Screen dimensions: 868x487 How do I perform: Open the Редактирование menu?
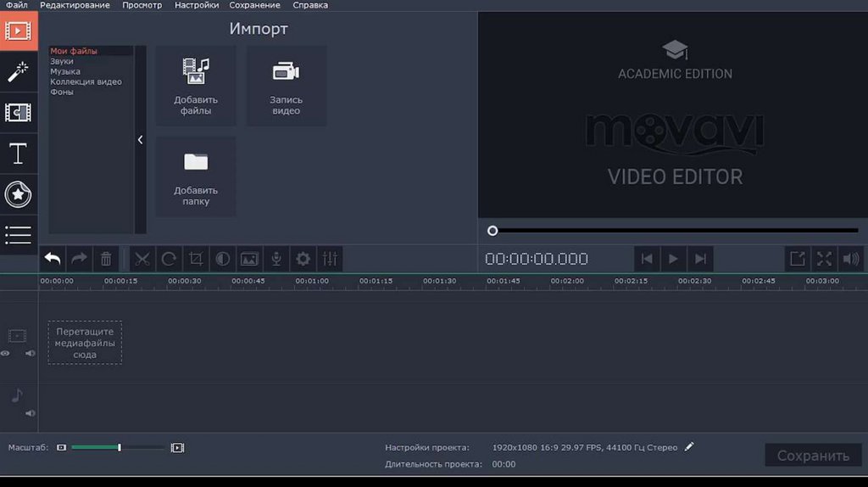tap(75, 5)
